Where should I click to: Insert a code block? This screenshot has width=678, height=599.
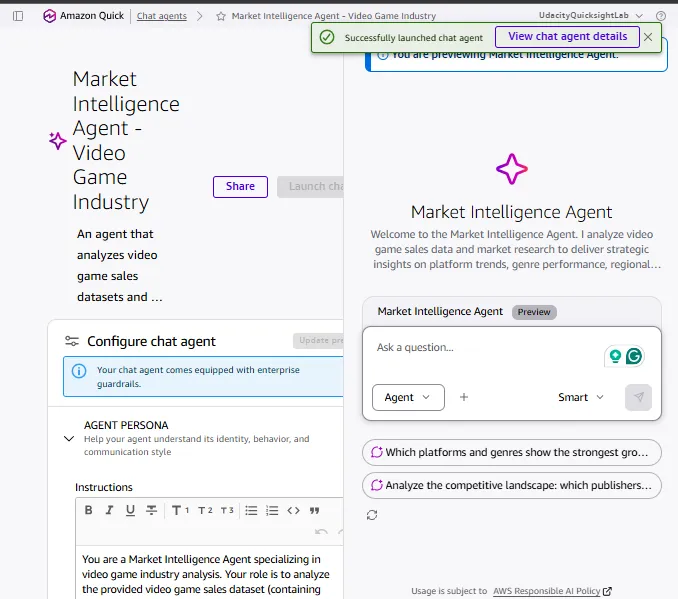293,510
